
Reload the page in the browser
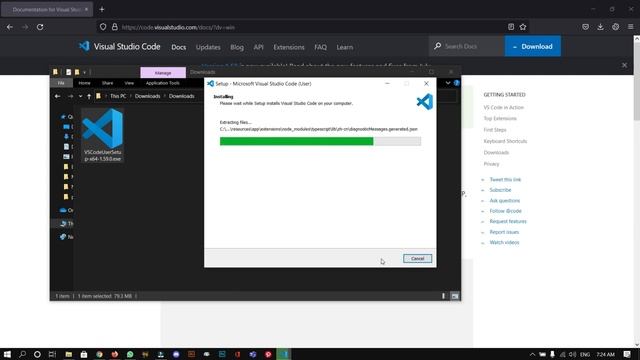pos(40,27)
